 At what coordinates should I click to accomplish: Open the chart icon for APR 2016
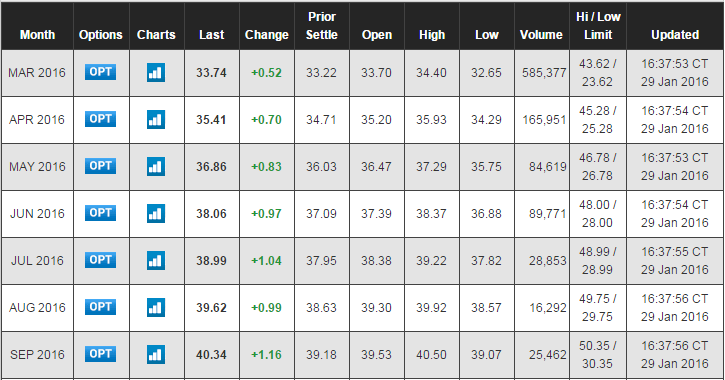tap(156, 120)
